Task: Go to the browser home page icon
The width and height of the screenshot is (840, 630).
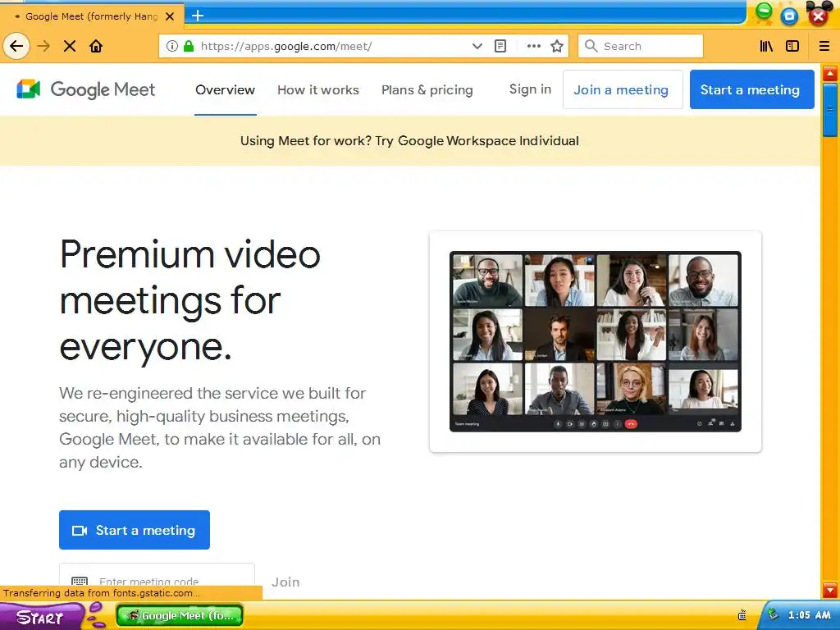Action: pos(96,46)
